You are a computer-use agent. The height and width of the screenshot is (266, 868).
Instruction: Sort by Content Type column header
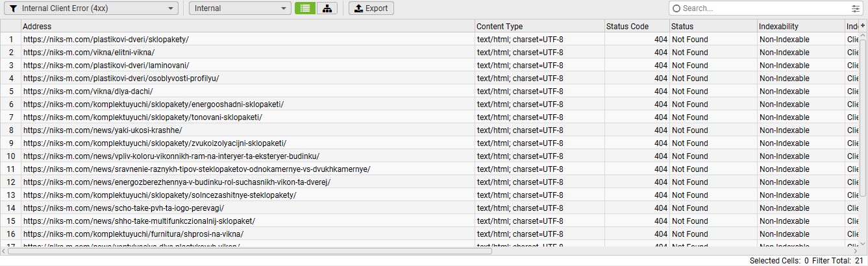coord(539,26)
